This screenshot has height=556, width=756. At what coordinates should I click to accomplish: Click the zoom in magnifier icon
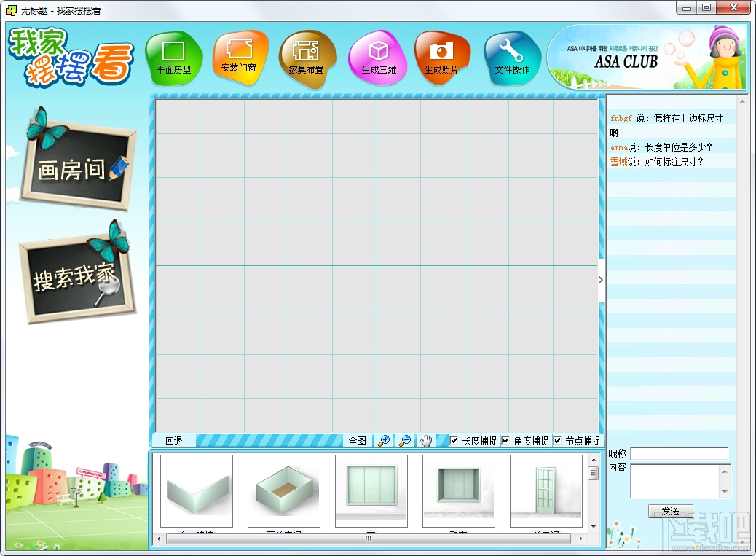[x=384, y=441]
